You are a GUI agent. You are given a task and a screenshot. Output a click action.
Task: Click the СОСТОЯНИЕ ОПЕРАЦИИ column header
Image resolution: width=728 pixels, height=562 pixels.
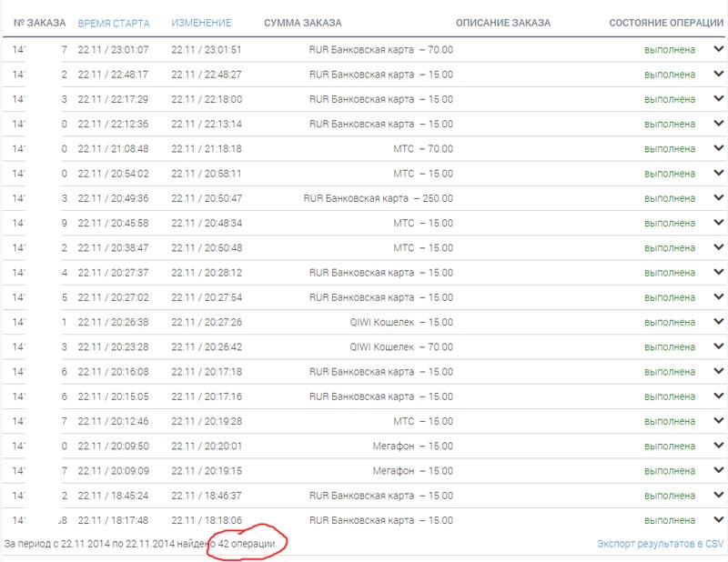coord(666,23)
